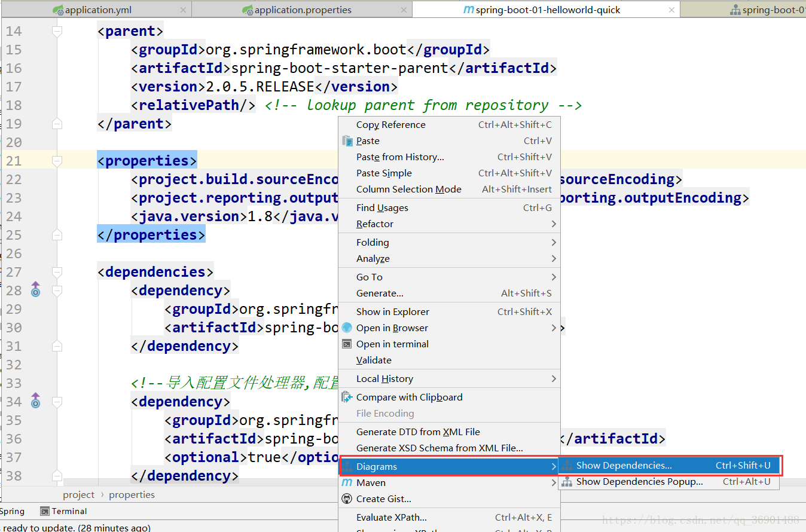Image resolution: width=806 pixels, height=532 pixels.
Task: Select Generate DTD from XML File
Action: coord(449,432)
